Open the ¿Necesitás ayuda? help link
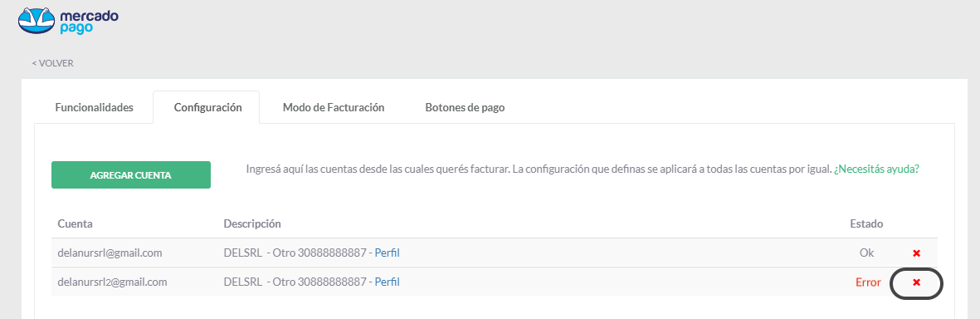This screenshot has width=980, height=319. 876,169
